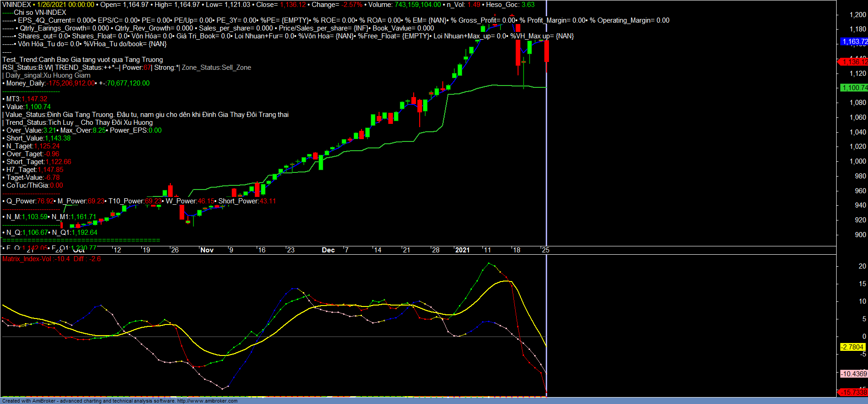
Task: Select the Nov label on date axis
Action: click(207, 250)
